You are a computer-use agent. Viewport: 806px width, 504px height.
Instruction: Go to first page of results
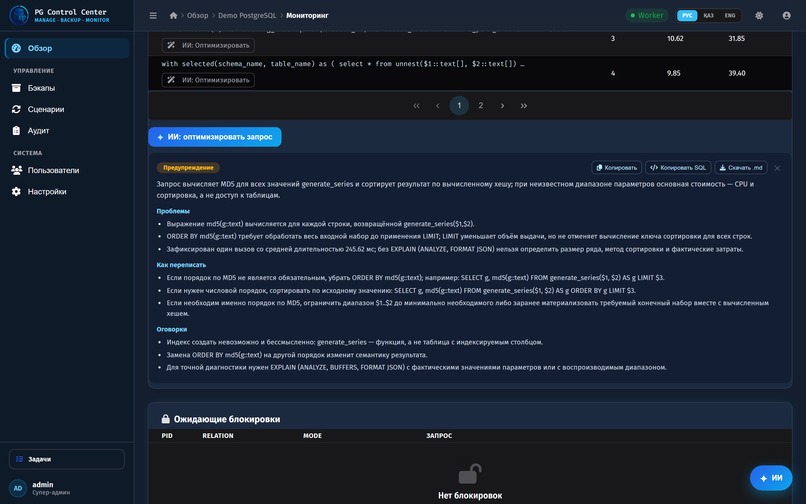point(416,105)
